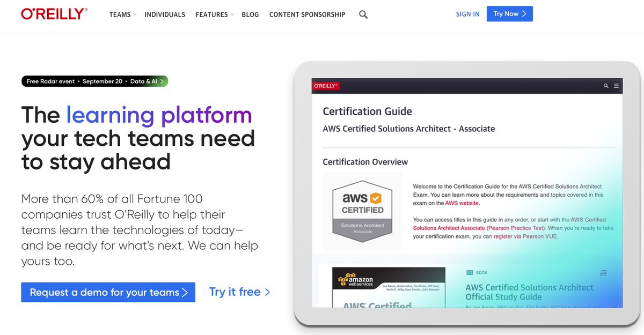Open the TEAMS menu item

pyautogui.click(x=120, y=14)
